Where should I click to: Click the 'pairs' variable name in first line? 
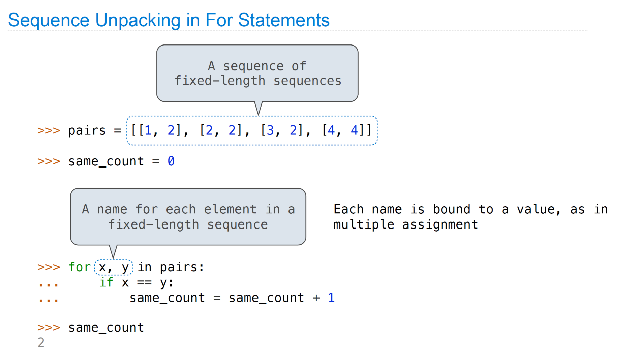coord(87,131)
